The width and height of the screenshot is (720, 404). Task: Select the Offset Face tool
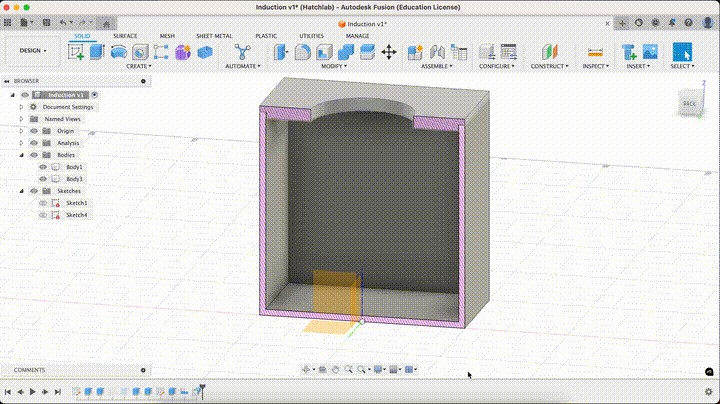click(367, 52)
